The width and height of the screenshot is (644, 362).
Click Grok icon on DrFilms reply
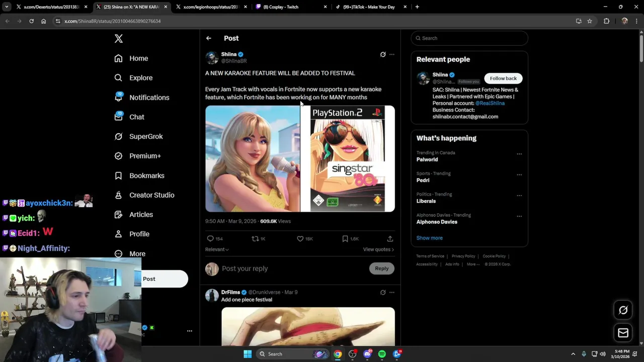(383, 292)
